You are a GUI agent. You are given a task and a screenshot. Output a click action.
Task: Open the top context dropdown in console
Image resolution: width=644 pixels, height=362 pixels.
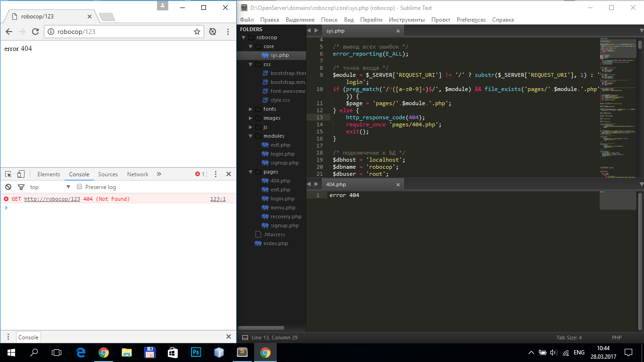50,187
